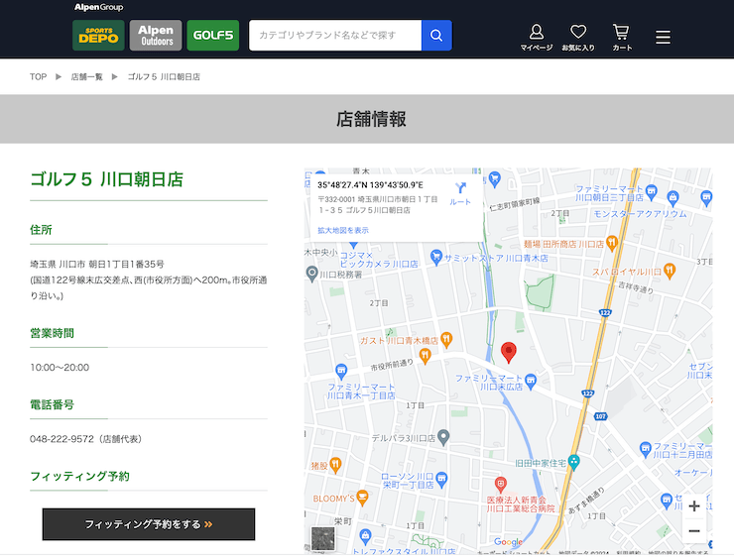Click the Sports DEPO logo
The image size is (734, 560).
point(98,36)
